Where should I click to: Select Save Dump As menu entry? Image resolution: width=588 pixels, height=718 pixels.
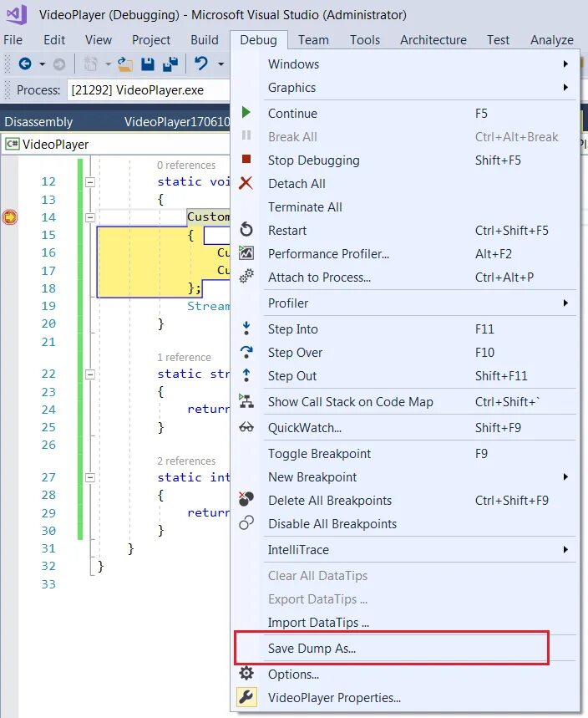click(405, 649)
